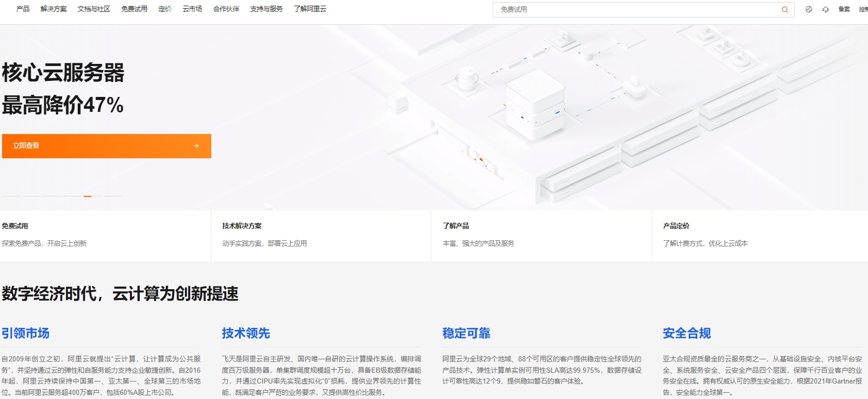Click the 数字经济时代，云计算为创新提速 heading
Image resolution: width=868 pixels, height=399 pixels.
point(120,294)
